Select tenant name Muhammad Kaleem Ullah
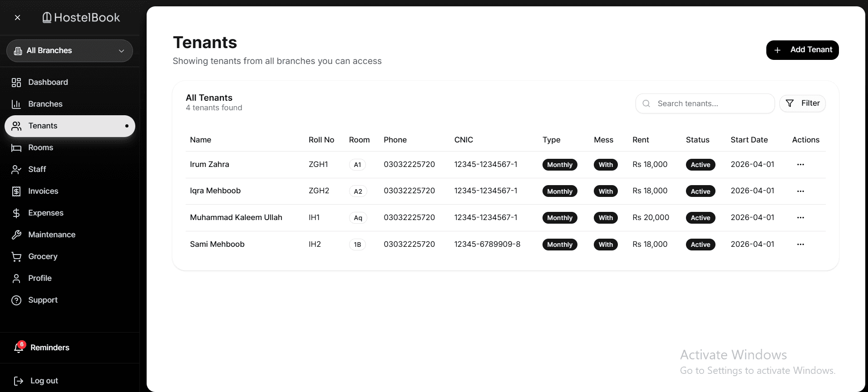Screen dimensions: 868x392 coord(236,217)
